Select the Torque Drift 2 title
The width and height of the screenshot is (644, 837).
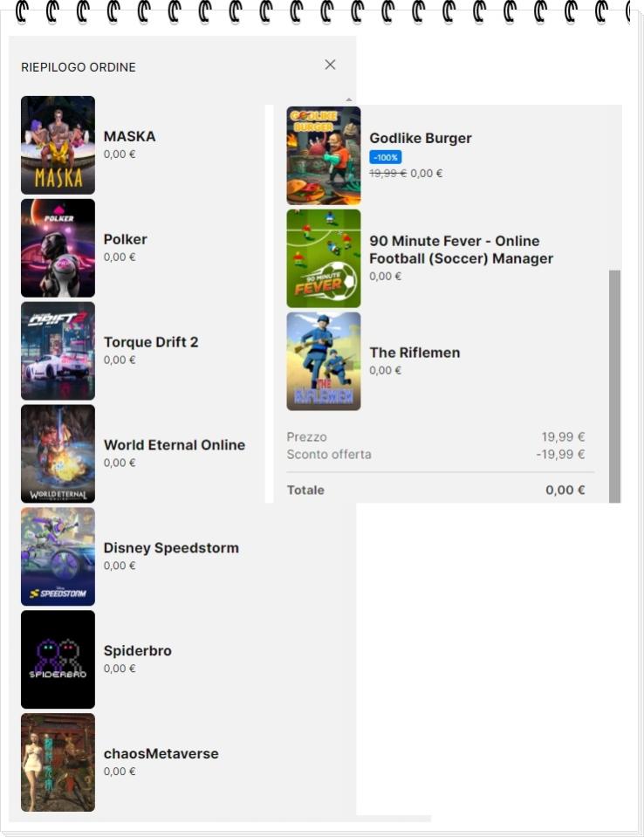pyautogui.click(x=151, y=342)
